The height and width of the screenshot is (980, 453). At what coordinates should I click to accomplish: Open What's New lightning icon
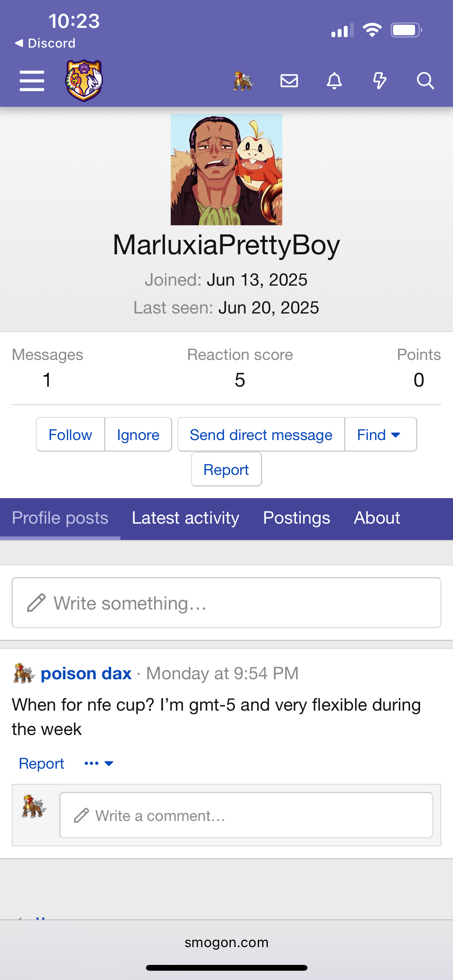coord(380,81)
